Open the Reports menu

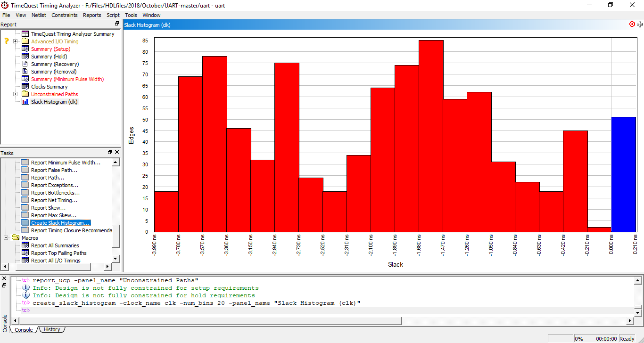click(x=92, y=15)
